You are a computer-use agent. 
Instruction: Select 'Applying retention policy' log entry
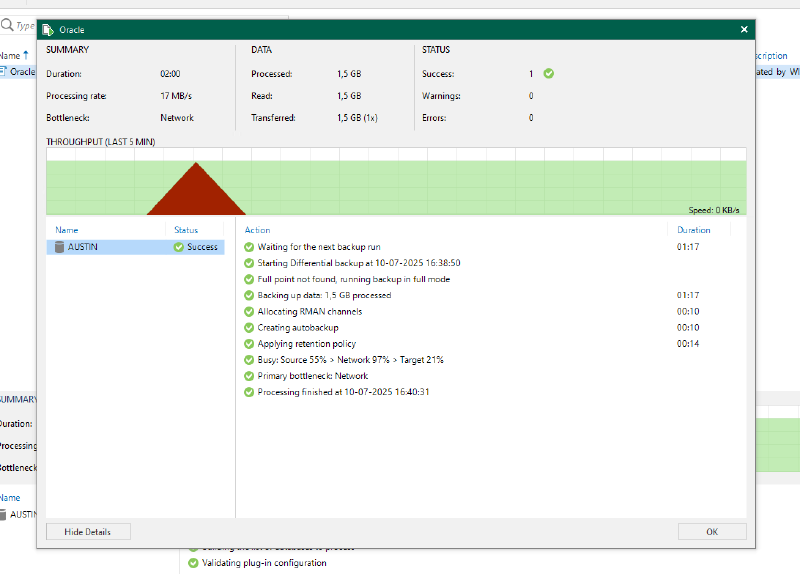point(307,344)
